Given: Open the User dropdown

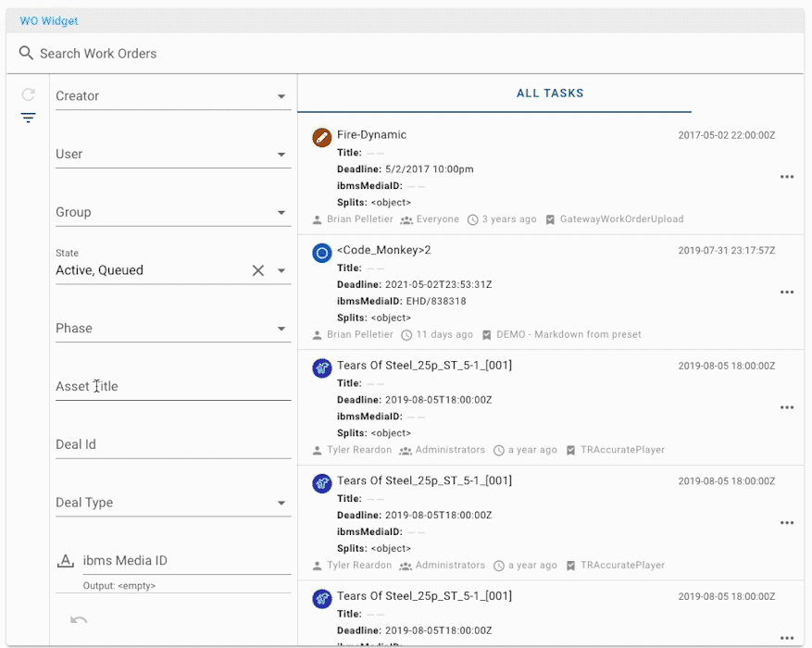Looking at the screenshot, I should point(173,155).
